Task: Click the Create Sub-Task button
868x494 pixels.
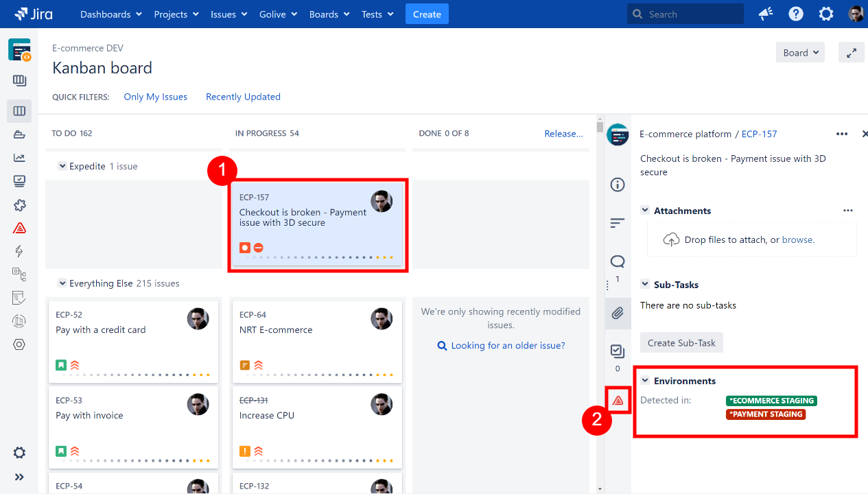Action: 681,343
